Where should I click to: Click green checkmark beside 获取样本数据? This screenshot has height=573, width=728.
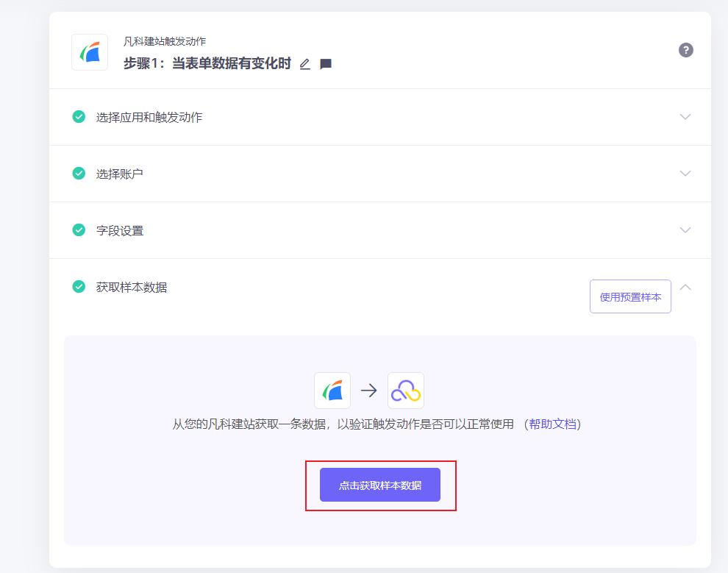(x=79, y=287)
